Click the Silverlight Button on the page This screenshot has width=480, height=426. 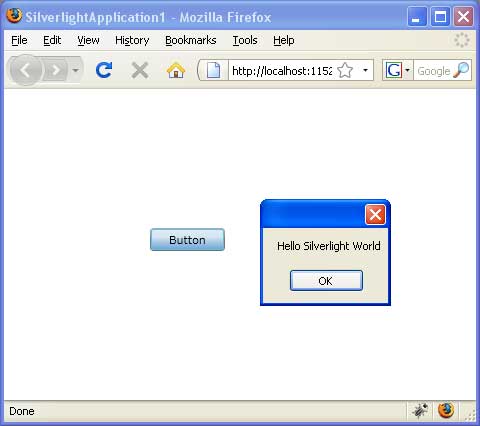tap(187, 240)
